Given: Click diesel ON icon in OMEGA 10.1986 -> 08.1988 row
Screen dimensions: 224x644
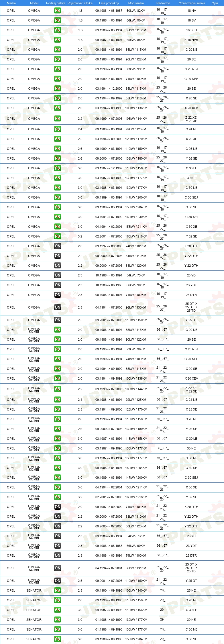Looking at the screenshot, I should [x=57, y=285].
